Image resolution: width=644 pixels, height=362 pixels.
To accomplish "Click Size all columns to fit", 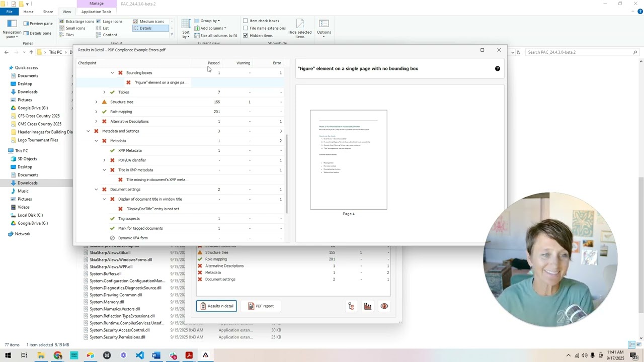I will click(x=215, y=36).
